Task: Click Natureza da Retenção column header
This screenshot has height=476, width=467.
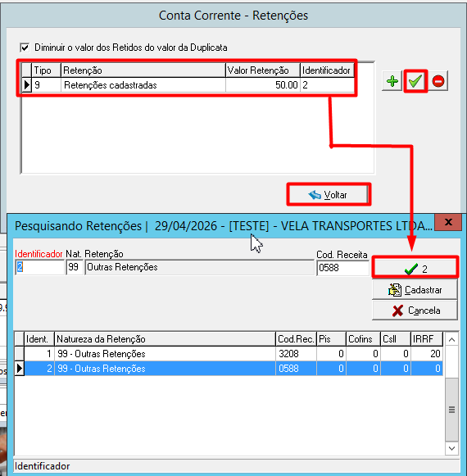Action: coord(165,339)
